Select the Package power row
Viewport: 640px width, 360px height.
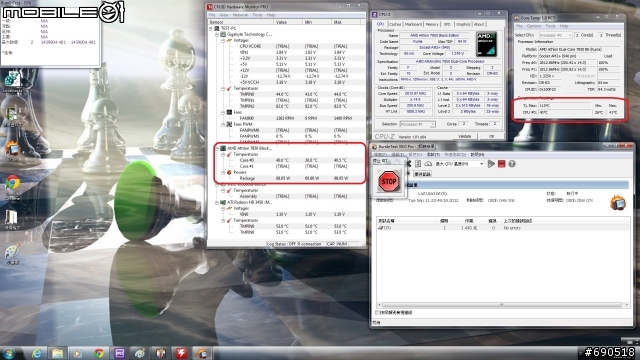tap(287, 178)
